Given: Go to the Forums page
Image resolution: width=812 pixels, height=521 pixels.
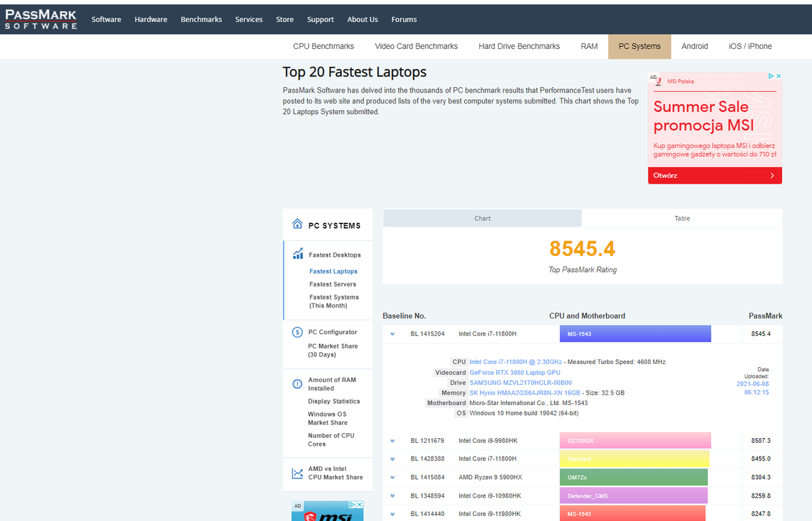Looking at the screenshot, I should (404, 20).
